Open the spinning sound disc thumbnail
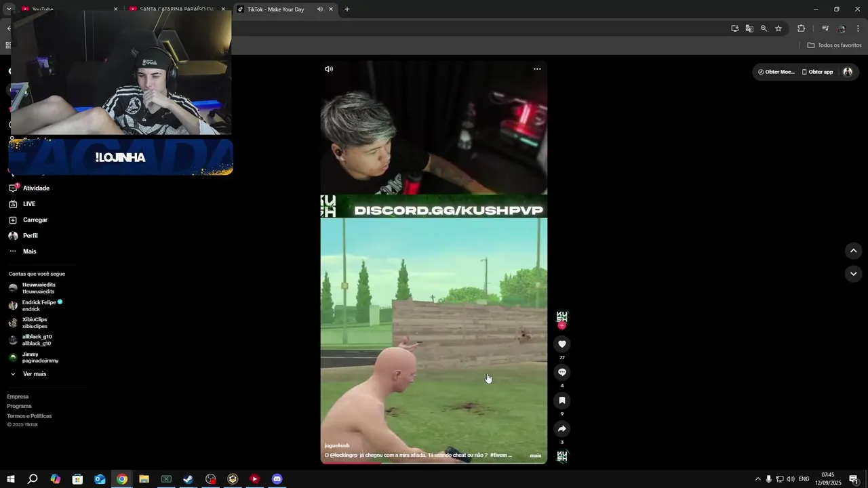Screen dimensions: 868x488 (561, 456)
